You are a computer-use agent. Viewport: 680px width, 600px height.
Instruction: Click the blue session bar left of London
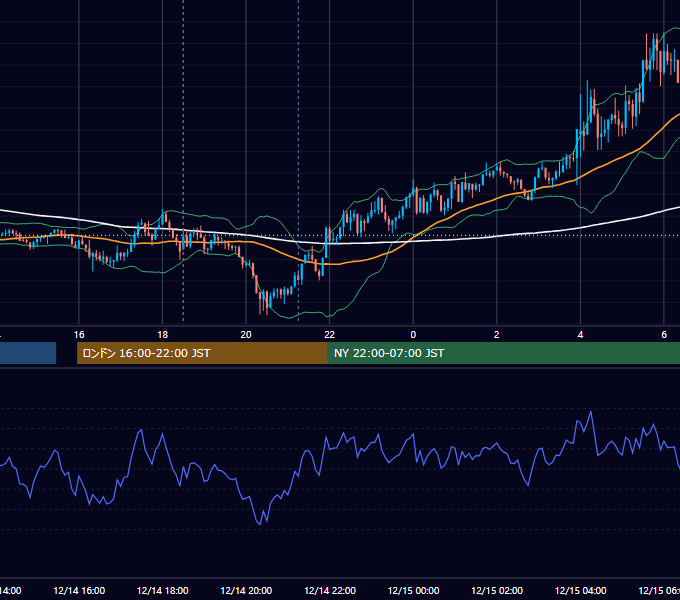(x=28, y=353)
